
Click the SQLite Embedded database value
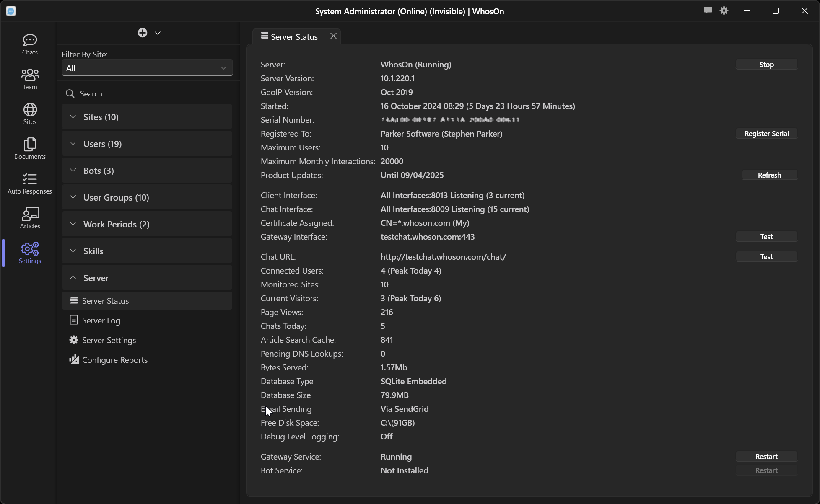413,381
